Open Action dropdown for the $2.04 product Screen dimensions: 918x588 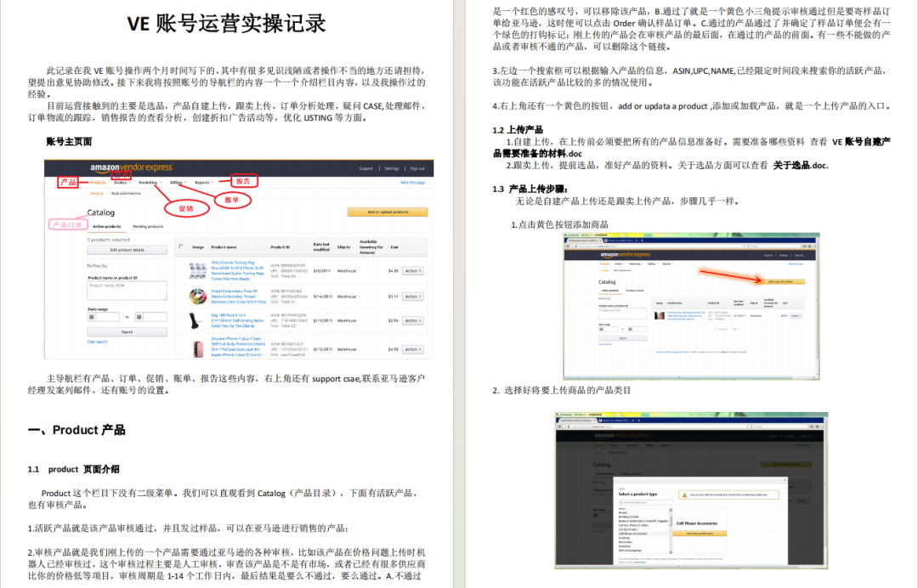(413, 320)
